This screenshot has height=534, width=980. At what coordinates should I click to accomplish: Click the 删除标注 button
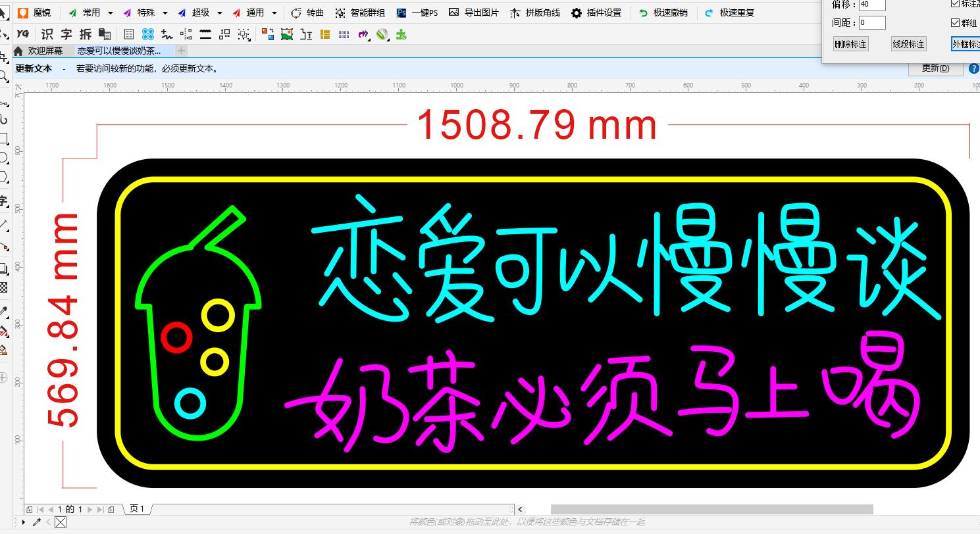click(850, 44)
